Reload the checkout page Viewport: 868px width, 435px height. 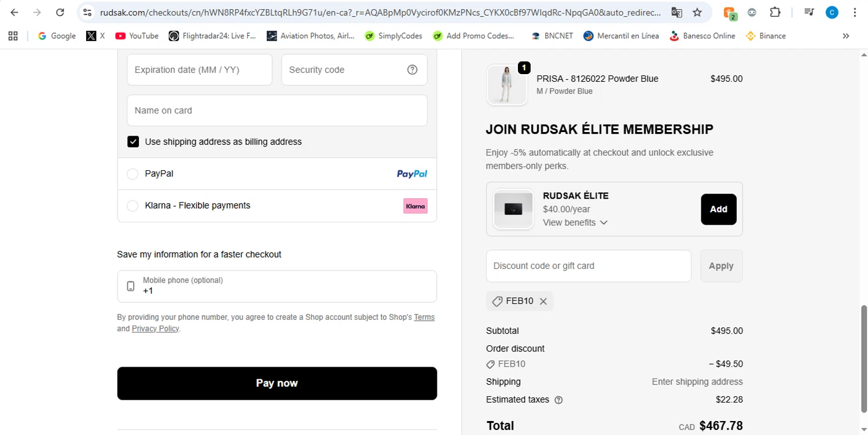60,12
